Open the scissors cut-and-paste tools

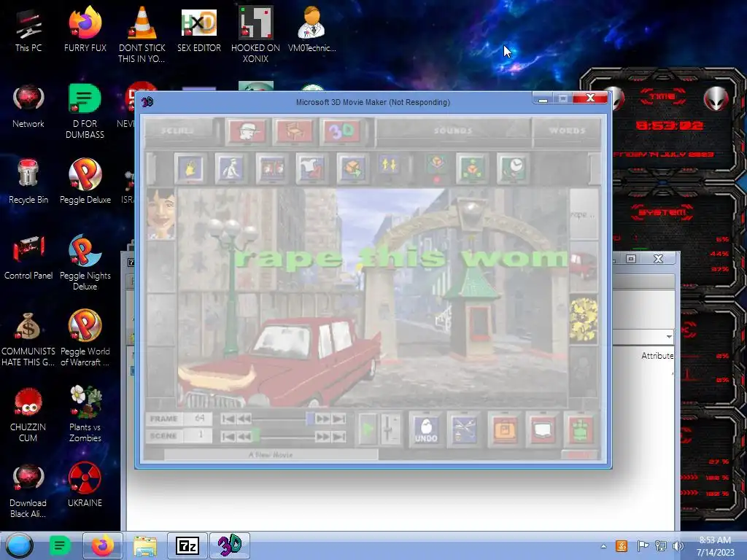[x=465, y=430]
